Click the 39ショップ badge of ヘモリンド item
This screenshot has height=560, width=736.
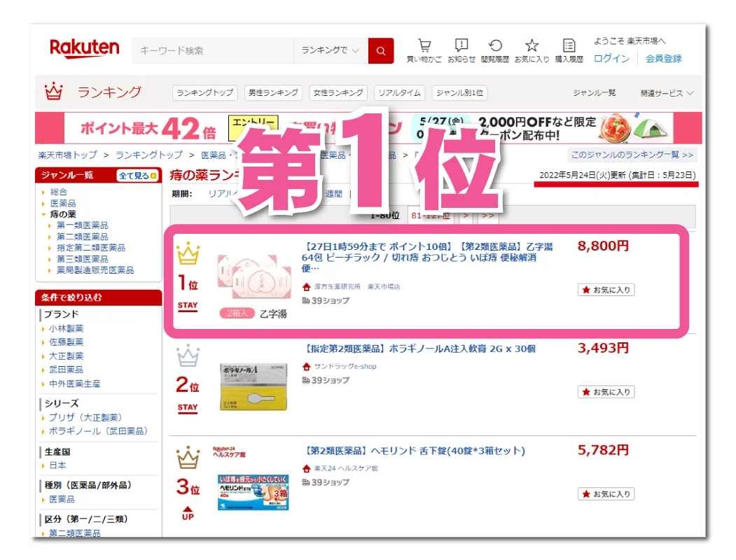click(326, 482)
